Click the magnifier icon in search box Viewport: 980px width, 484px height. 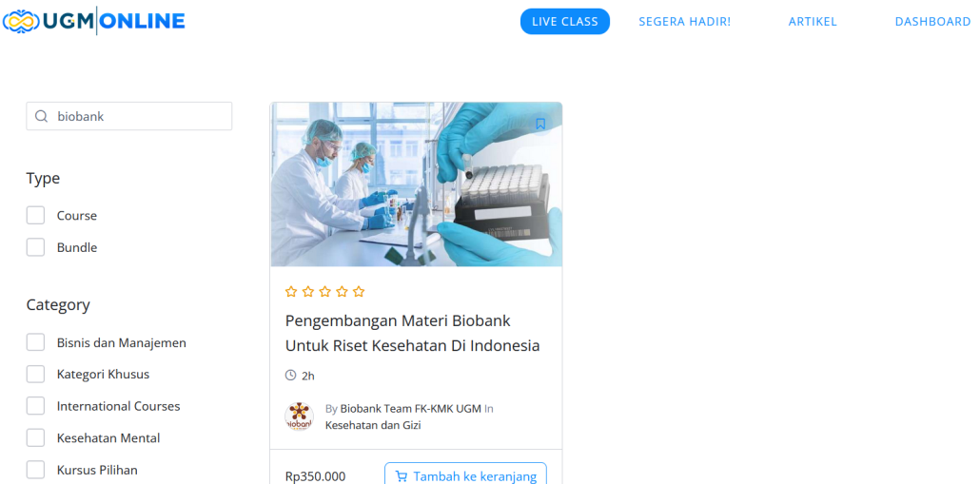click(41, 116)
